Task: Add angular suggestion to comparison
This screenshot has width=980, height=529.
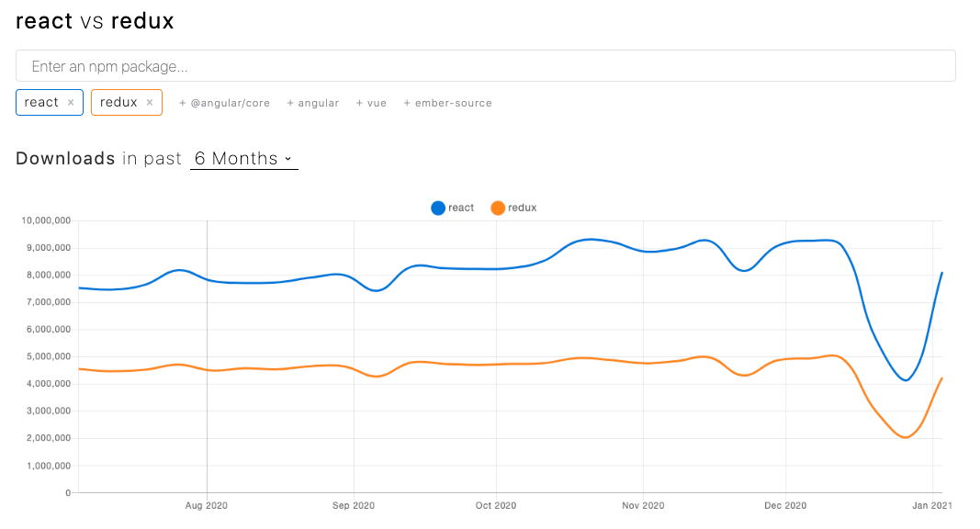Action: click(312, 103)
